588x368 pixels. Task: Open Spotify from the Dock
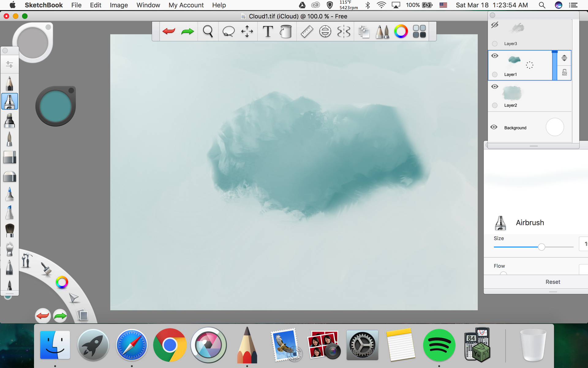[x=439, y=345]
